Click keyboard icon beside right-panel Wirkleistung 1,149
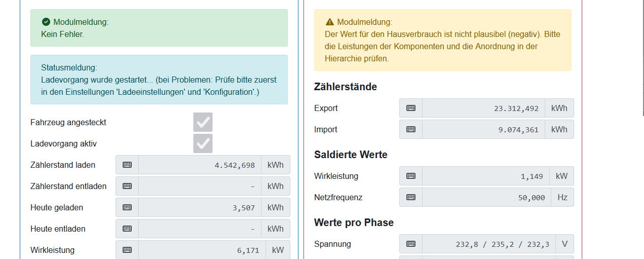Image resolution: width=644 pixels, height=259 pixels. pyautogui.click(x=411, y=176)
